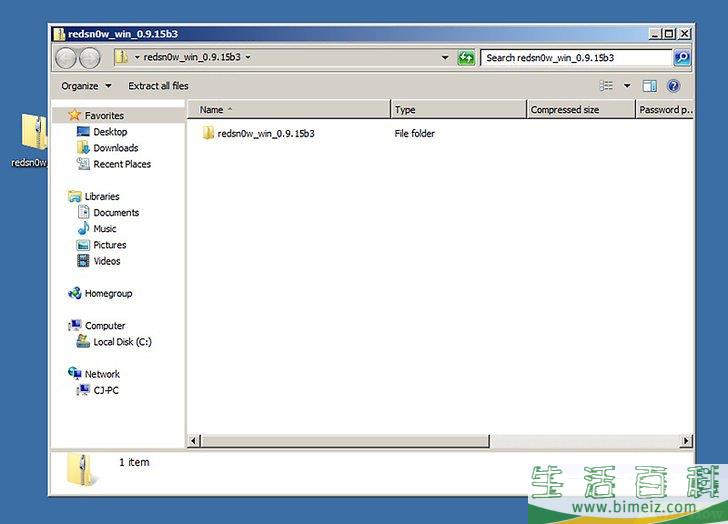Select the Computer label in the navigation pane
This screenshot has height=524, width=728.
(x=105, y=326)
